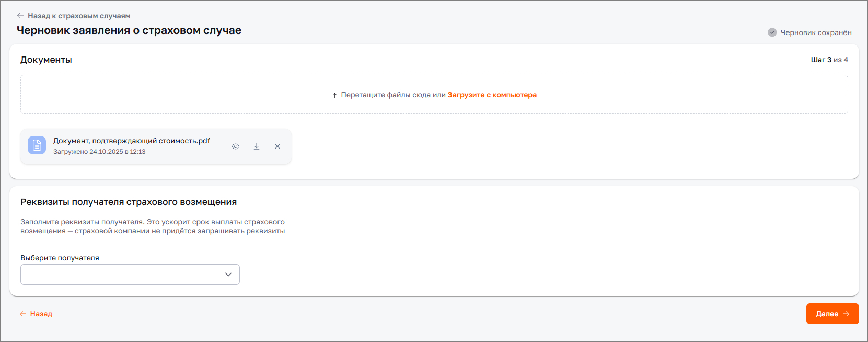Select the file name Документ, подтверждающий стоимость.pdf
The image size is (868, 342).
(132, 141)
